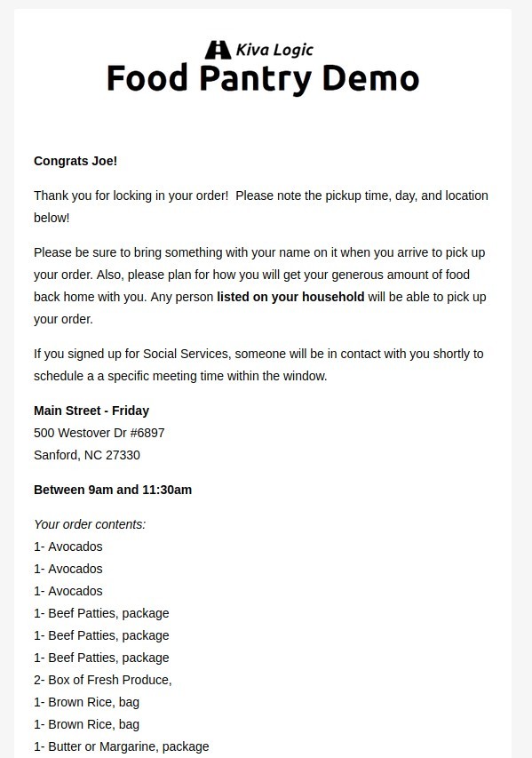
Task: Click the Between 9am and 11:30am pickup time
Action: tap(113, 490)
